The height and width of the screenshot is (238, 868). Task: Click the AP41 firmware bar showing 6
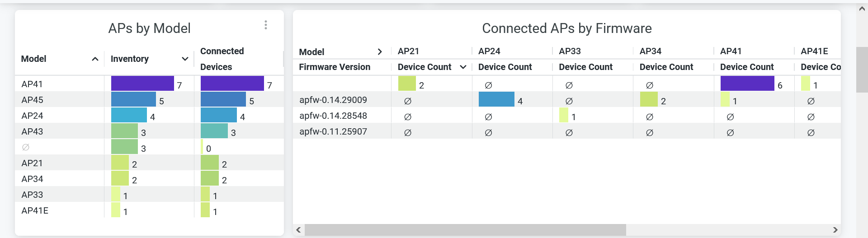pos(747,84)
